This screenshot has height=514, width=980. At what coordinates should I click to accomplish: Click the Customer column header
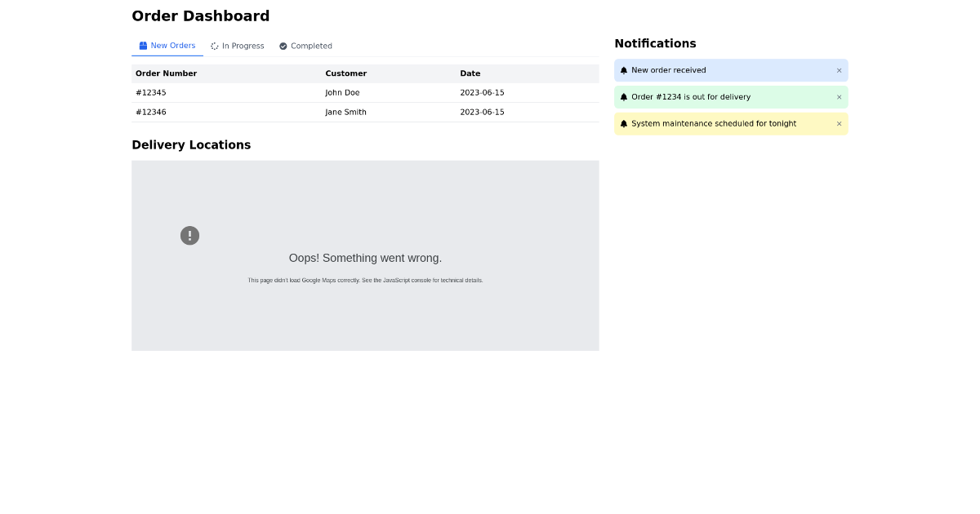tap(345, 73)
